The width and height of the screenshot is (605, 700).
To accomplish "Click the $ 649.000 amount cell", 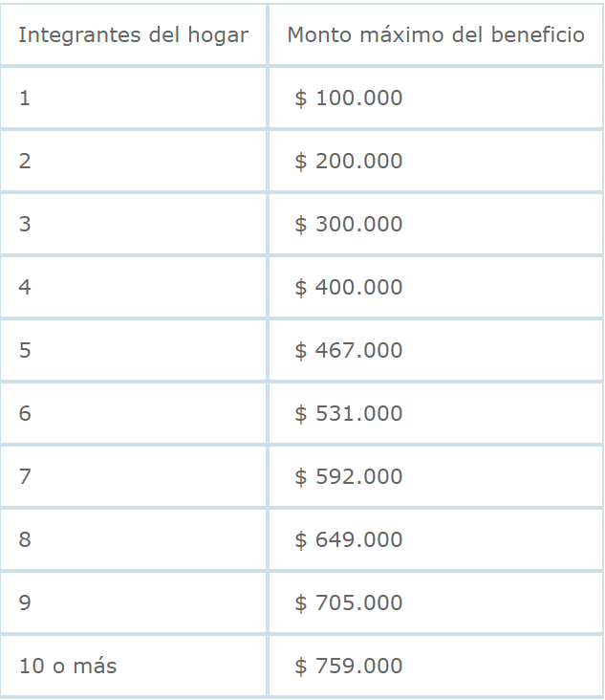I will click(349, 540).
